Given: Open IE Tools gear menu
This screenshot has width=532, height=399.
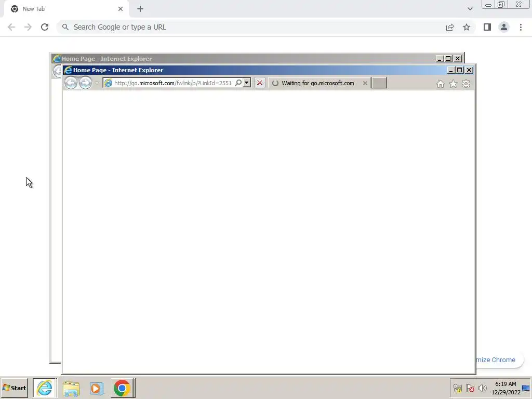Looking at the screenshot, I should (466, 84).
